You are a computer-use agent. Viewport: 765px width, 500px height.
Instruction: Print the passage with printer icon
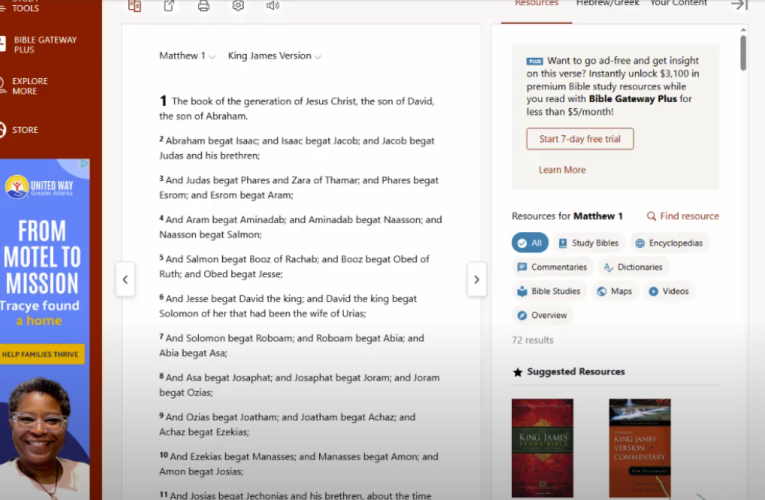[x=203, y=6]
